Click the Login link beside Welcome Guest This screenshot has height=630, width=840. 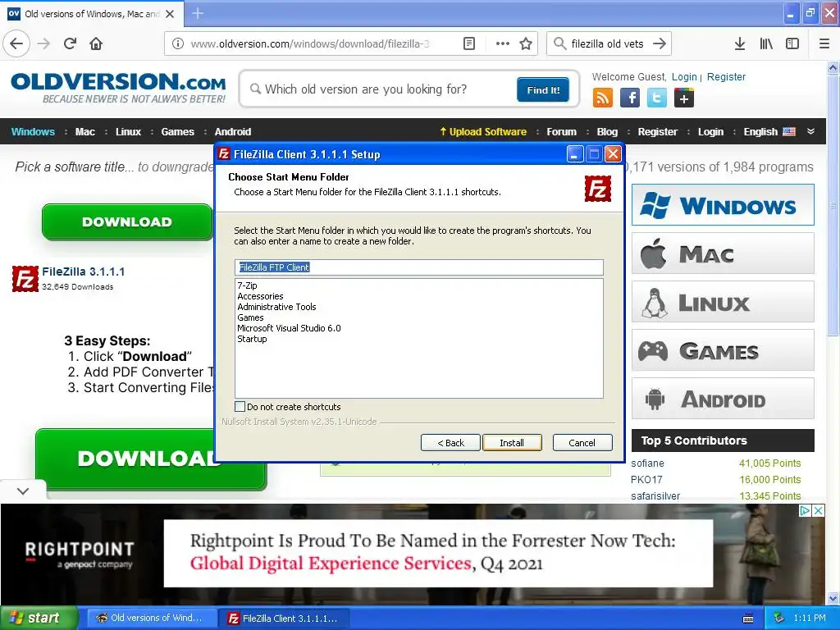point(685,76)
